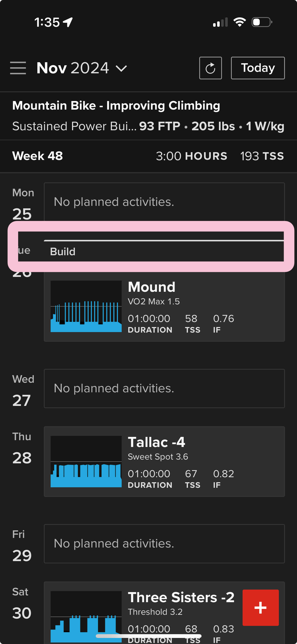
Task: Jump to Today in the calendar
Action: pos(258,68)
